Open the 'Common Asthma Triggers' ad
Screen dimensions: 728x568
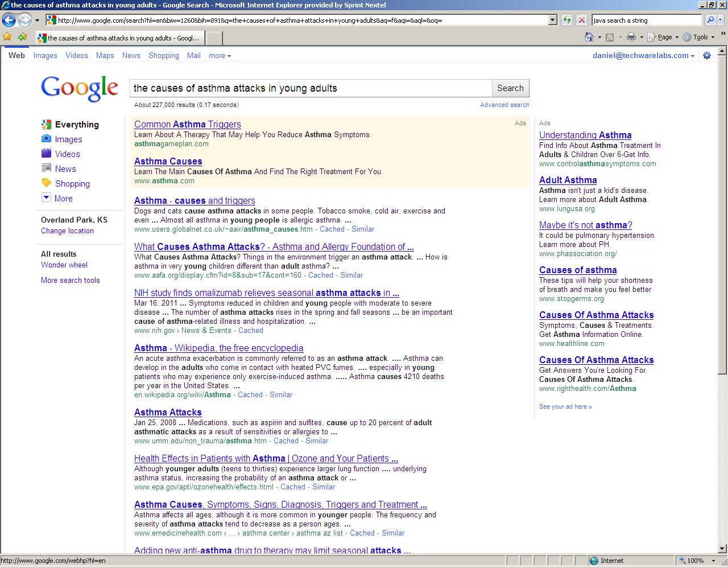pos(188,124)
